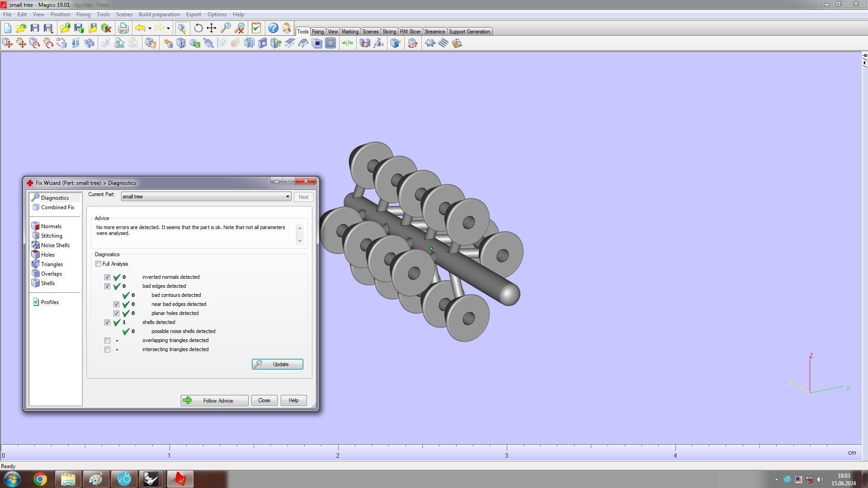Open the Build preparation menu
The height and width of the screenshot is (488, 868).
pos(159,14)
